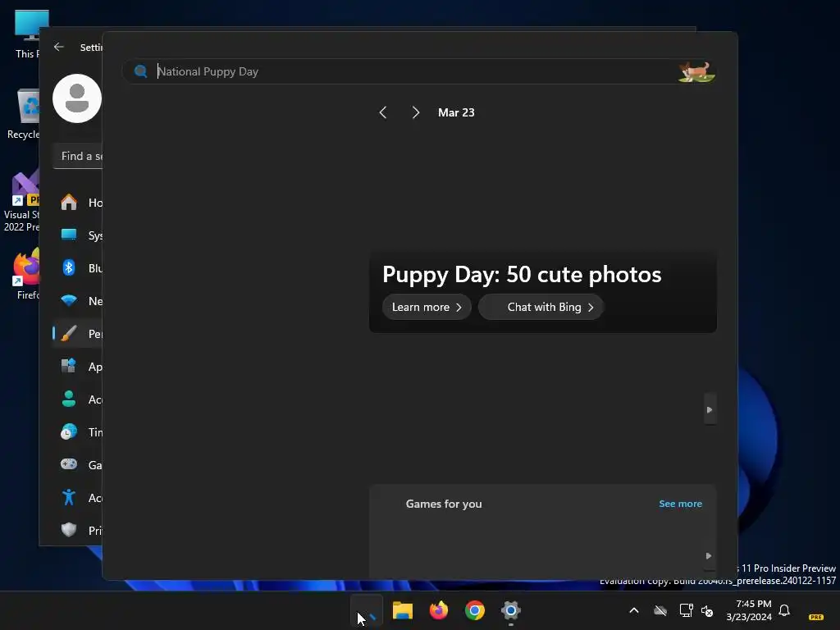Screen dimensions: 840x630
Task: Open Firefox from taskbar
Action: 439,610
